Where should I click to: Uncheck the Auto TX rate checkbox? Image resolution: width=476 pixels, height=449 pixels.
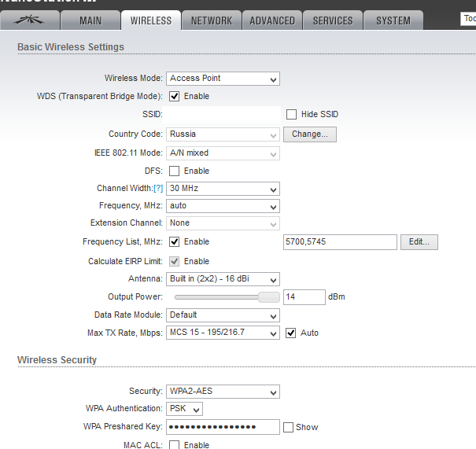(x=291, y=333)
